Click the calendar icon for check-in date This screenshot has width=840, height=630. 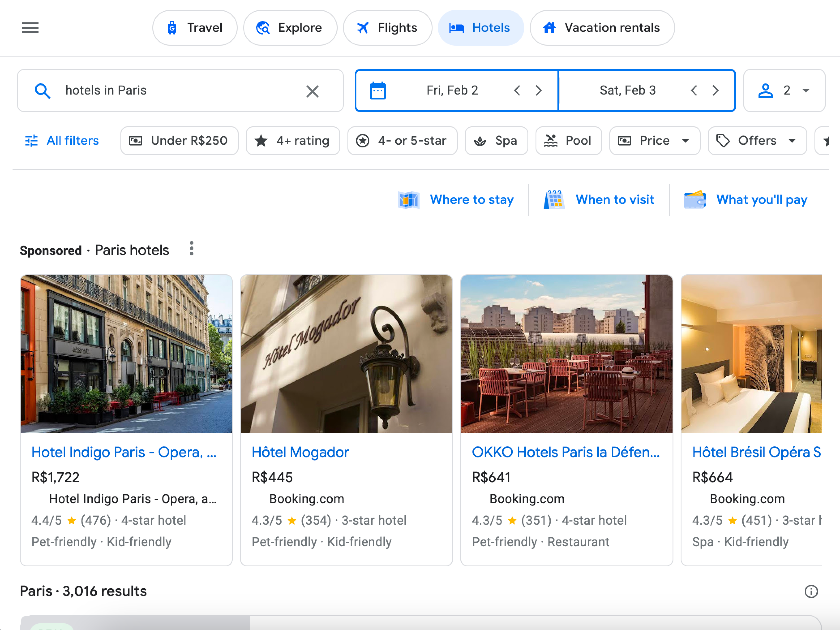pyautogui.click(x=377, y=91)
